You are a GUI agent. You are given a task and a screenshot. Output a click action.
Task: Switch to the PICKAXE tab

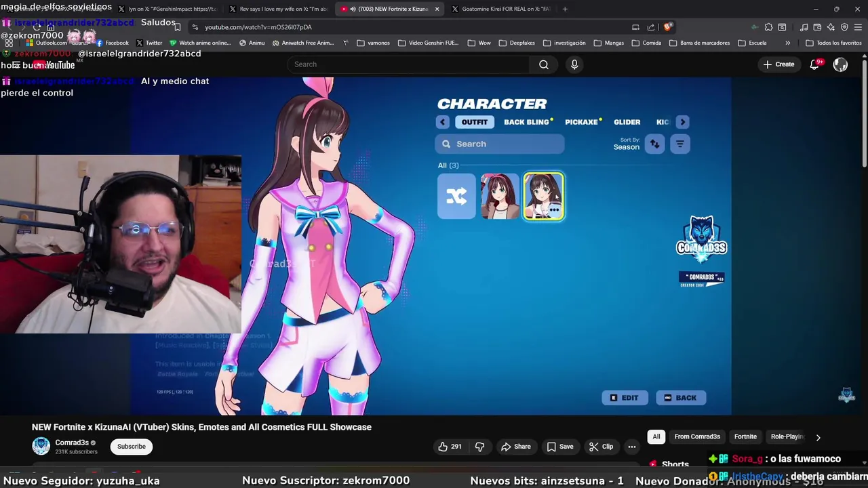582,122
